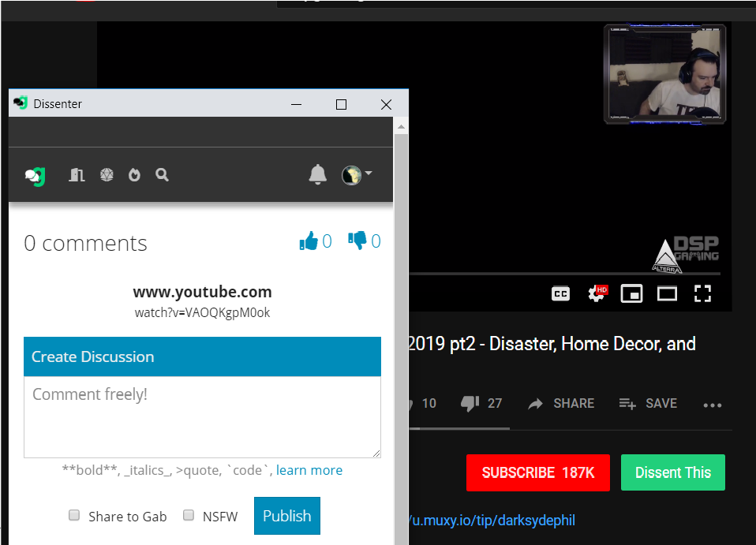The height and width of the screenshot is (545, 756).
Task: Toggle closed captions on the YouTube player
Action: [561, 293]
